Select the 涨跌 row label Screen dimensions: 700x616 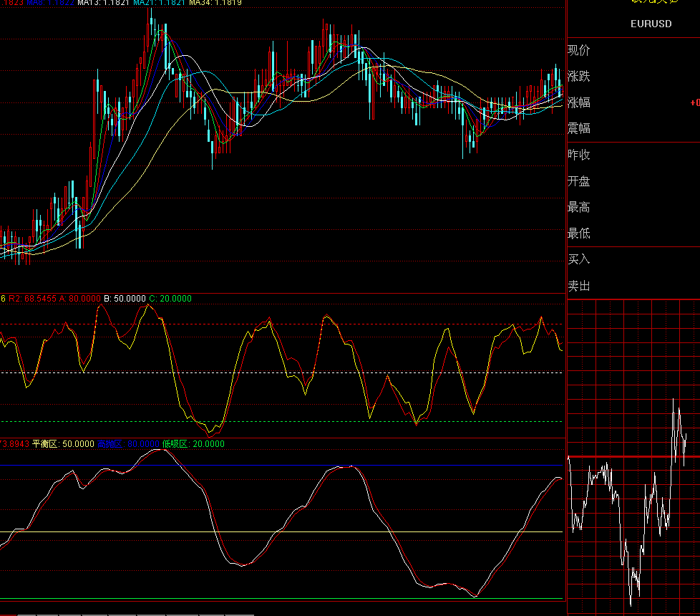coord(579,77)
